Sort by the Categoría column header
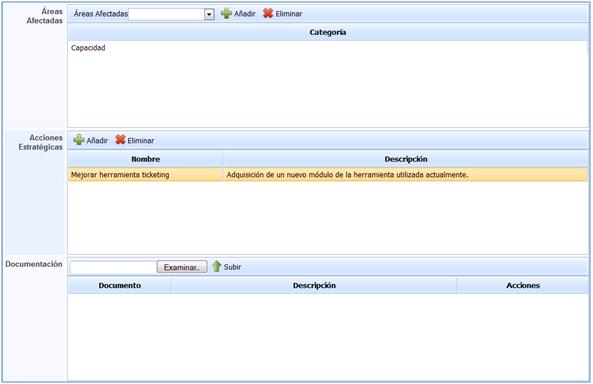The height and width of the screenshot is (384, 593). coord(328,32)
